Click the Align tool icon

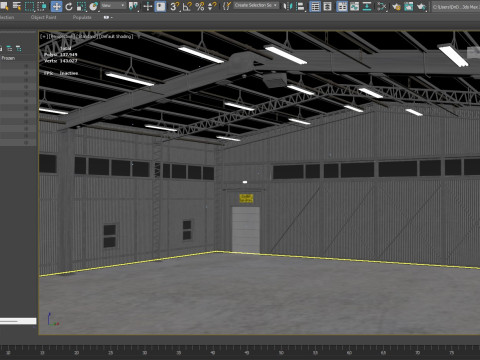pyautogui.click(x=300, y=6)
